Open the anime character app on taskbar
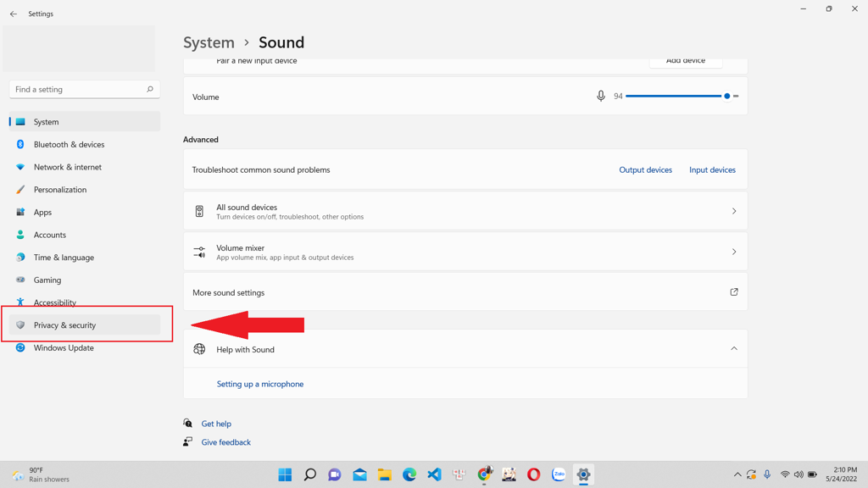The width and height of the screenshot is (868, 488). click(x=509, y=474)
